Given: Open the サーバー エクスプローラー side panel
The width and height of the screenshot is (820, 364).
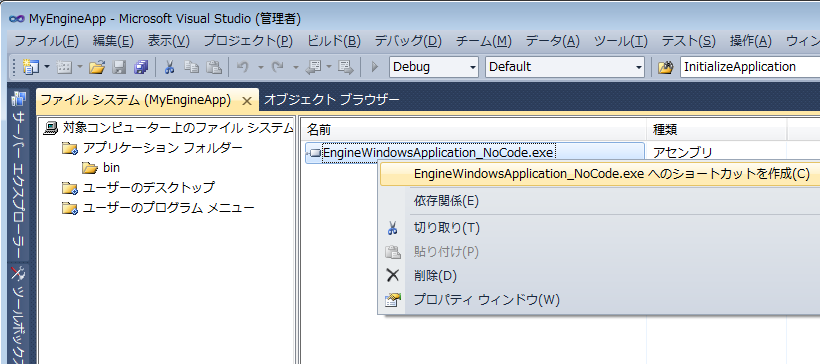Looking at the screenshot, I should 19,176.
